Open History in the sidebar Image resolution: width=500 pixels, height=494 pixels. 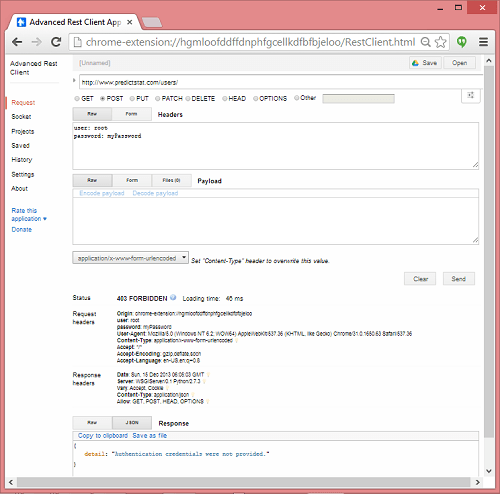tap(22, 160)
